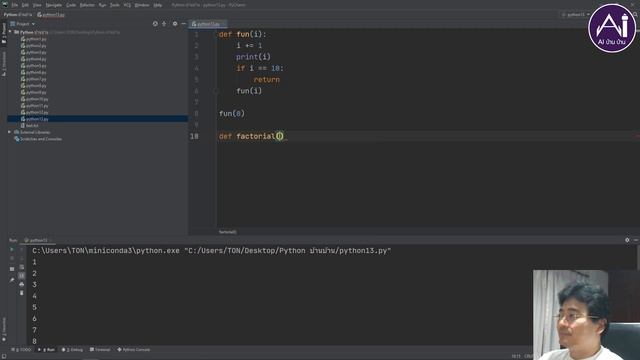Open the Navigate menu
The height and width of the screenshot is (360, 640).
(x=53, y=5)
